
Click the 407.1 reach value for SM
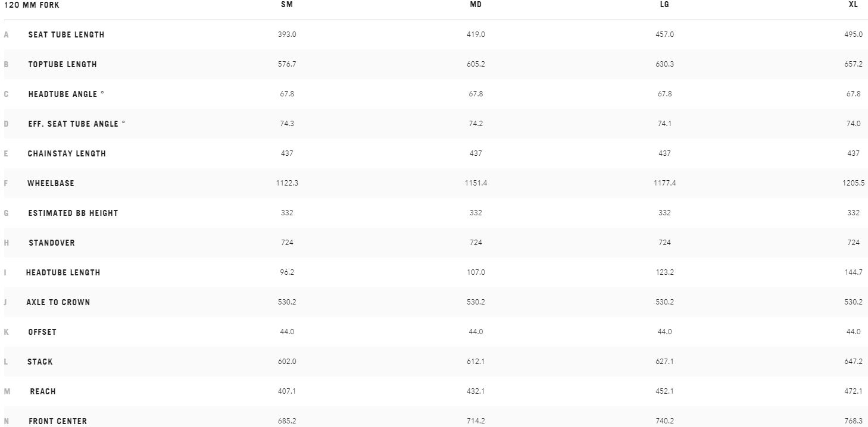point(287,391)
